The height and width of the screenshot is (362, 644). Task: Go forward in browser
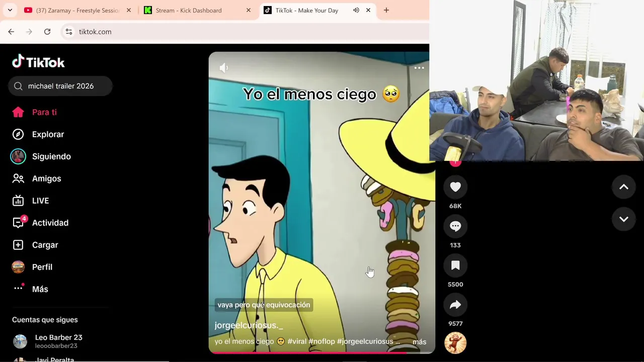click(x=29, y=32)
